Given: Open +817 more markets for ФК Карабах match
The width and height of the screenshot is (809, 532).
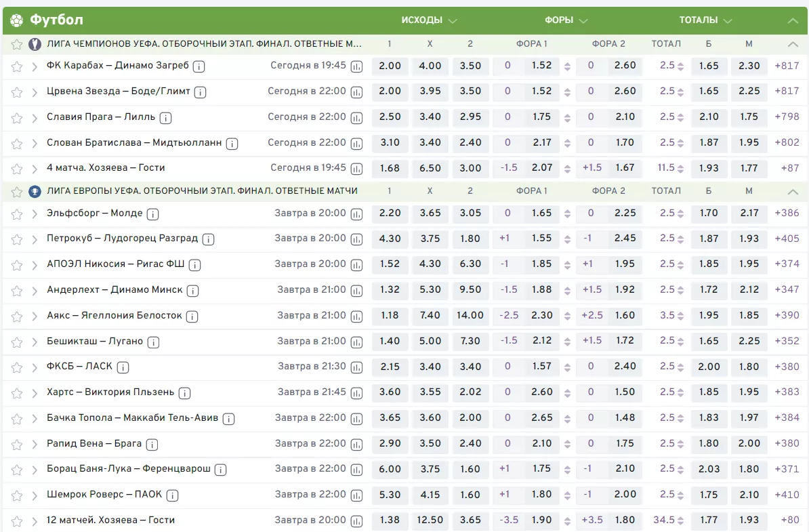Looking at the screenshot, I should click(x=787, y=66).
